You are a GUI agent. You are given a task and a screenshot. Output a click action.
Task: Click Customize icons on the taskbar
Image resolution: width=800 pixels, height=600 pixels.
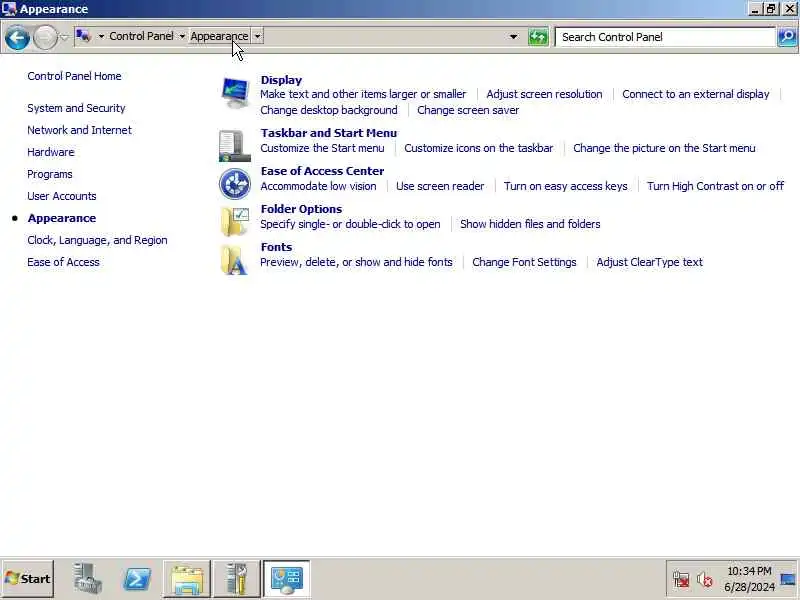tap(479, 148)
